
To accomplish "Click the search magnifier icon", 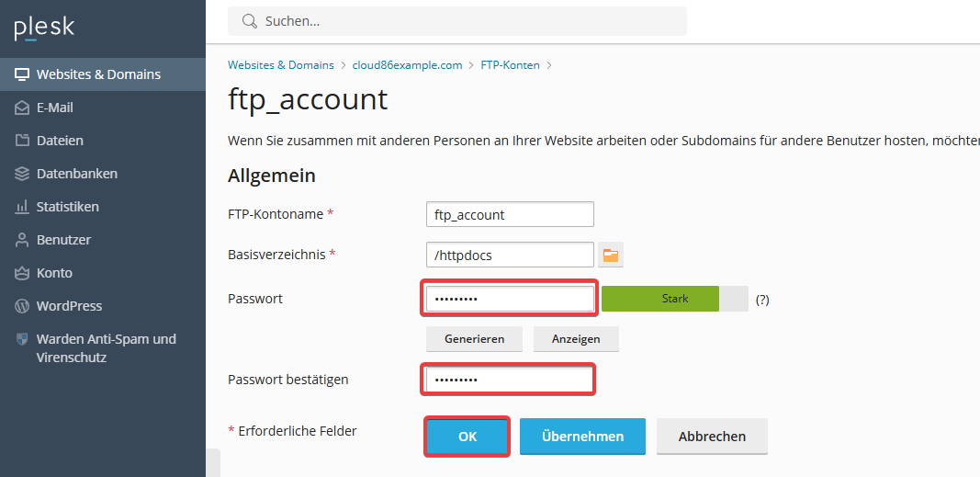I will click(x=250, y=21).
